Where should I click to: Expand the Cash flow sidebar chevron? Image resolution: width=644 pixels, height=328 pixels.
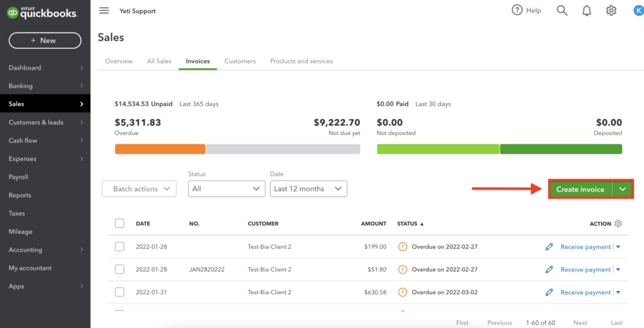pos(81,140)
